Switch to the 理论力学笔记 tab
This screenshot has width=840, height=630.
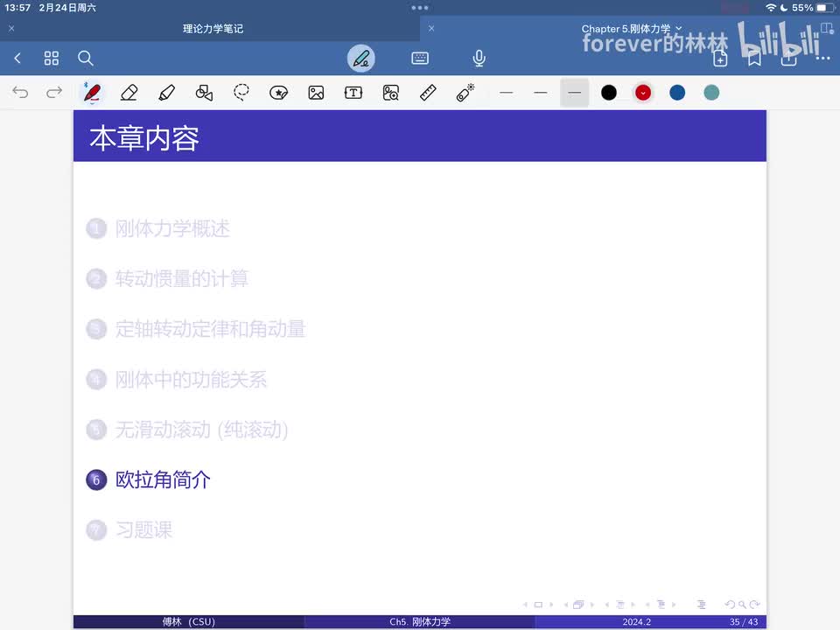click(213, 29)
